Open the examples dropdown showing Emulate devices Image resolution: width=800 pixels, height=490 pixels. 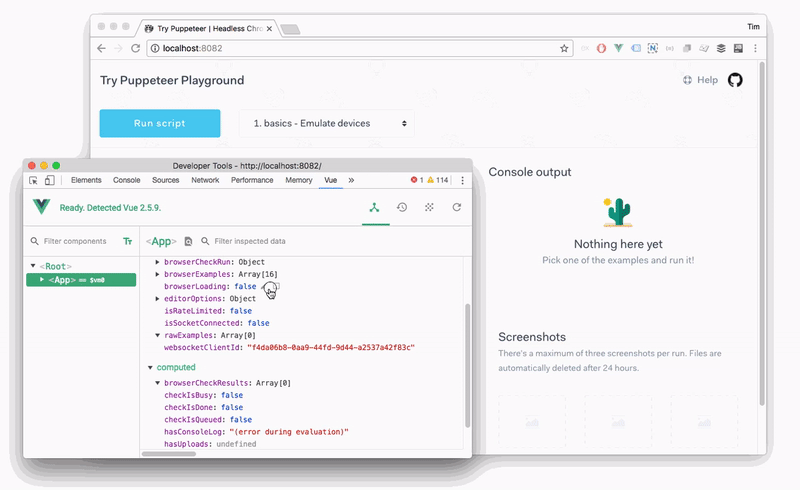[327, 124]
